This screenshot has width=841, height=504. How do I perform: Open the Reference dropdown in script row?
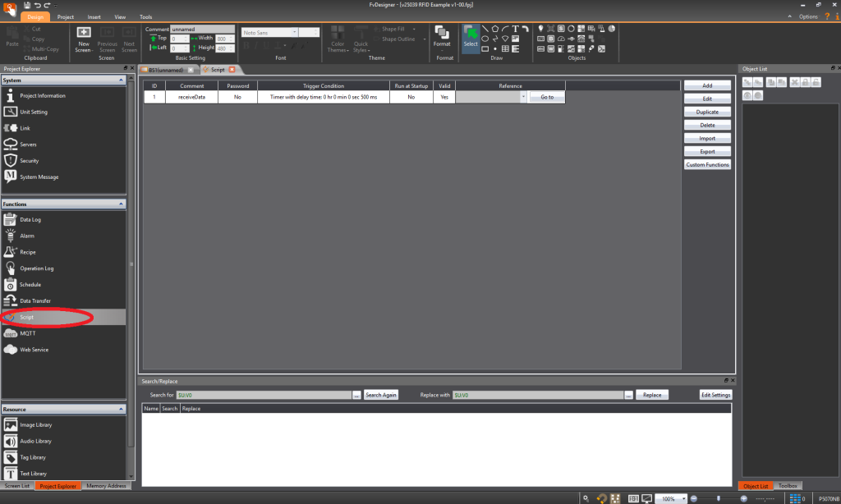tap(523, 97)
